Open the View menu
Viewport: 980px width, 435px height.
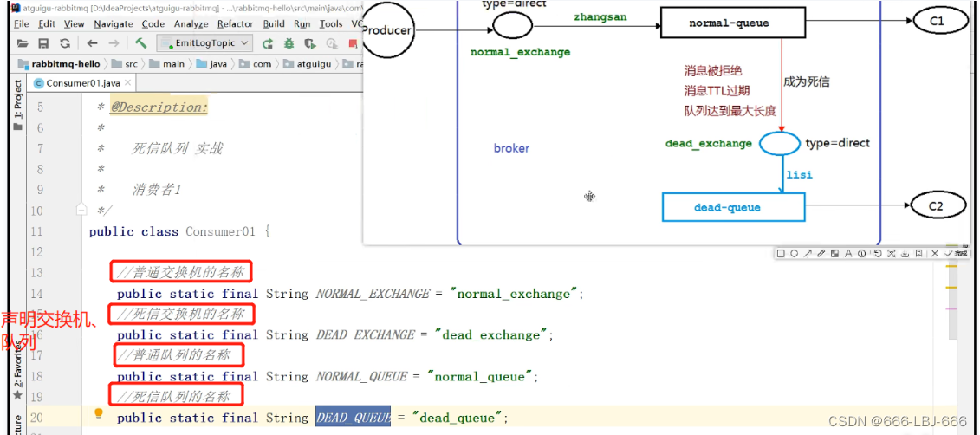coord(74,23)
